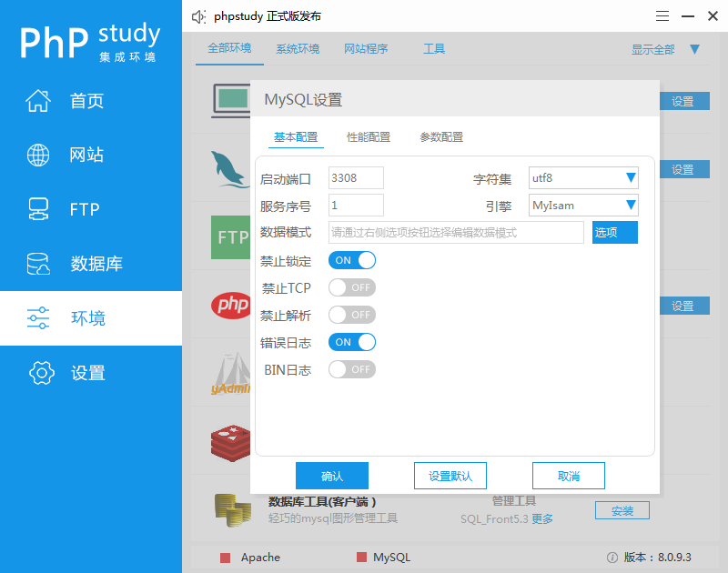
Task: Switch to the 基本配置 tab
Action: click(x=296, y=137)
